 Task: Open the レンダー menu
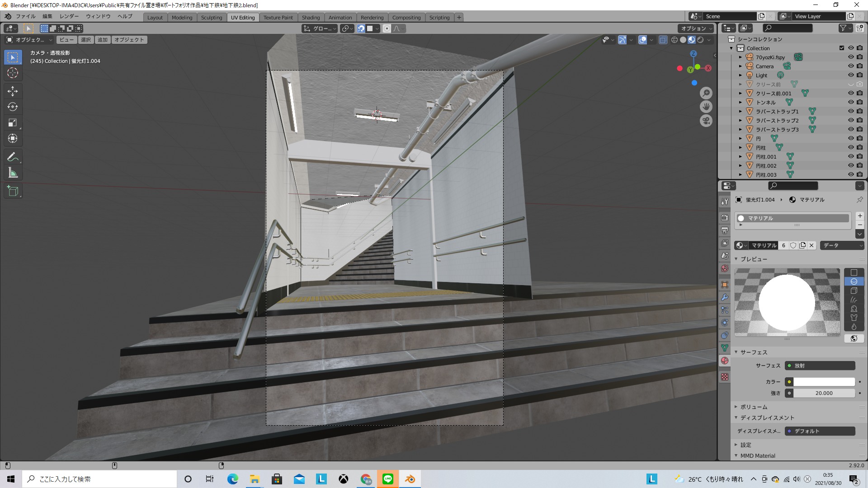[x=69, y=16]
